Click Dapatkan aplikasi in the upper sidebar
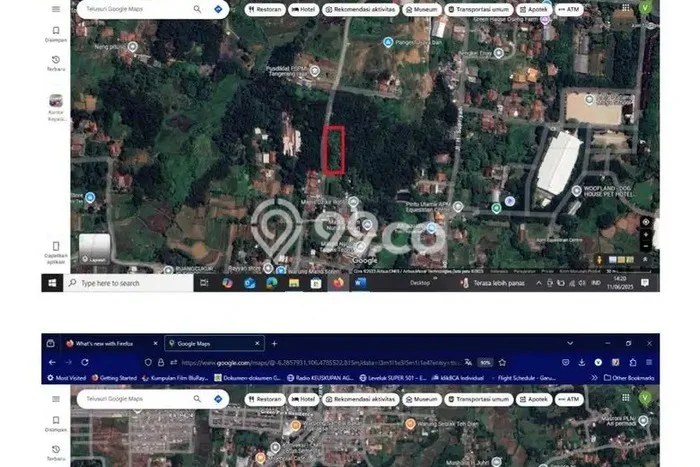The height and width of the screenshot is (467, 700). [56, 253]
